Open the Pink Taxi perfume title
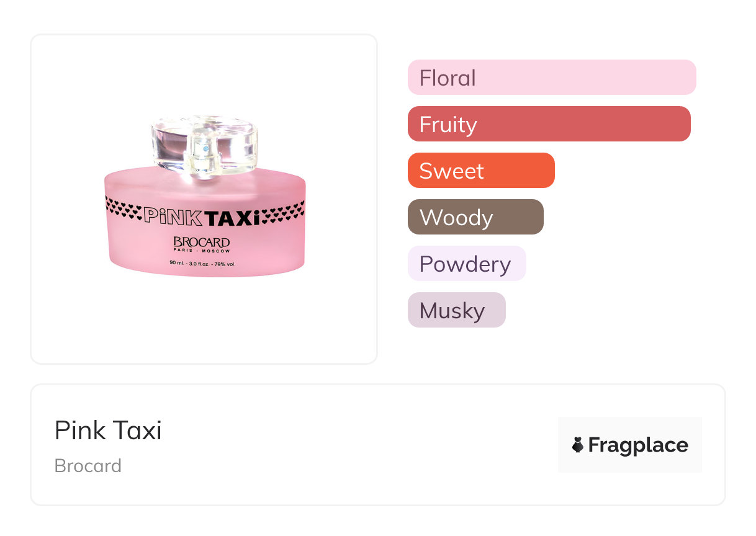This screenshot has height=536, width=756. tap(108, 431)
